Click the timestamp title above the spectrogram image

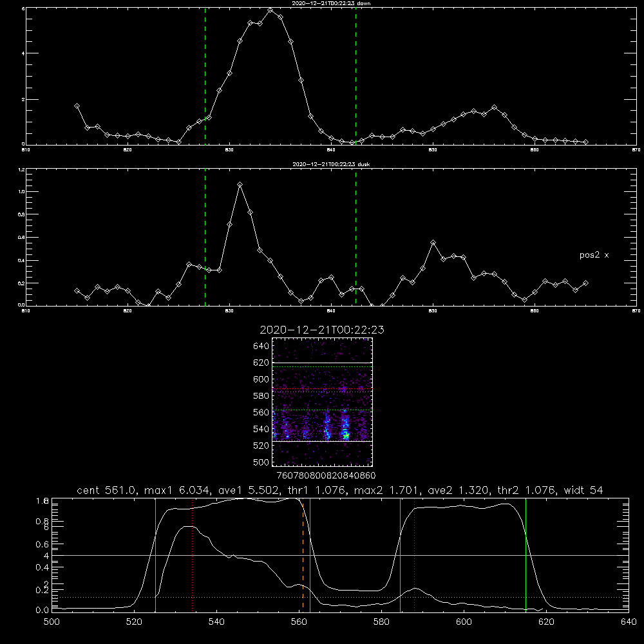pyautogui.click(x=322, y=330)
